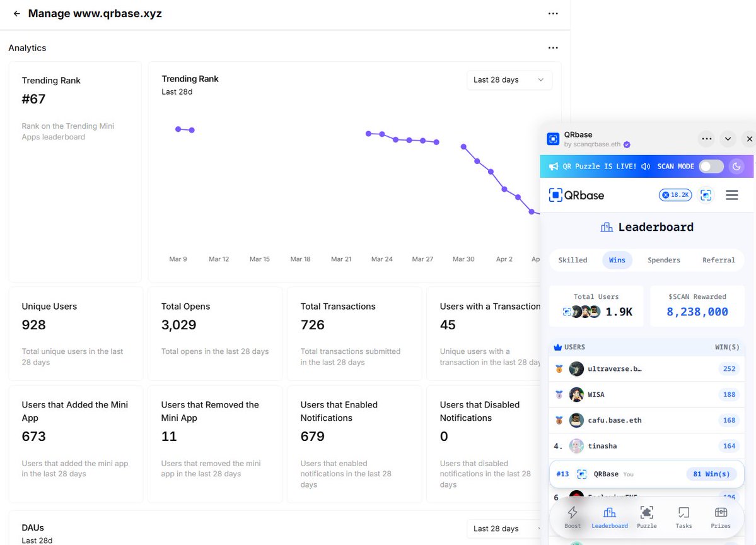The image size is (756, 545).
Task: Close the QRbase mini app panel
Action: 749,139
